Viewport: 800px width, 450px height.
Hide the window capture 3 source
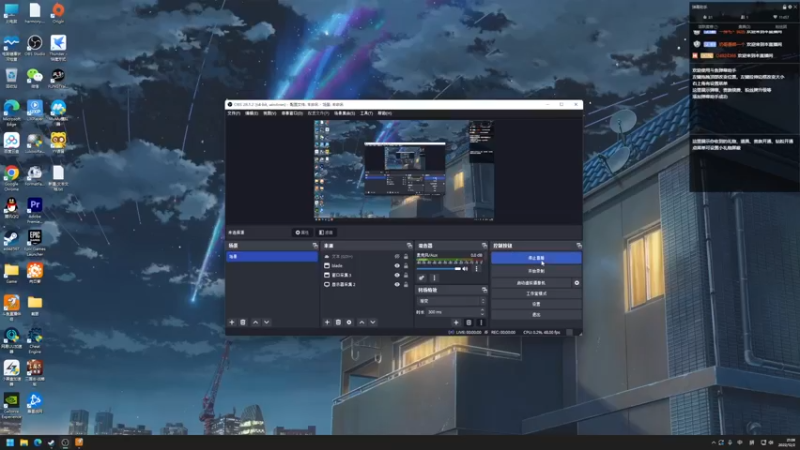tap(397, 275)
